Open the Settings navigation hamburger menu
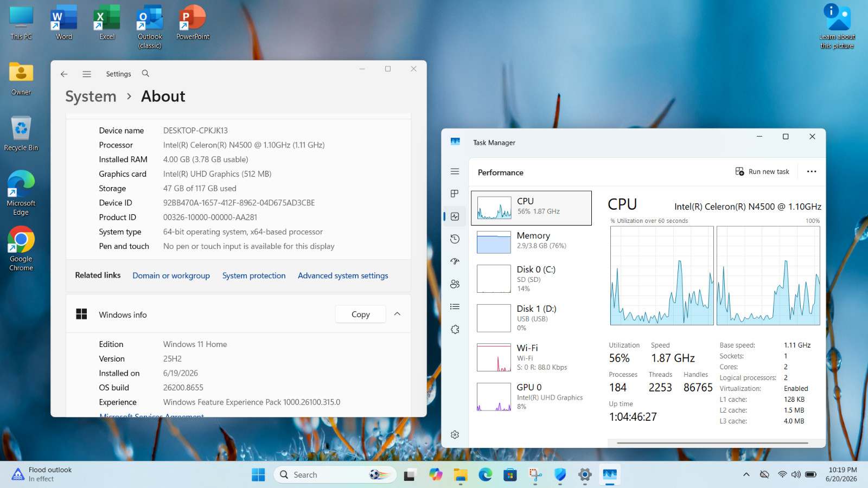This screenshot has width=868, height=488. [87, 74]
